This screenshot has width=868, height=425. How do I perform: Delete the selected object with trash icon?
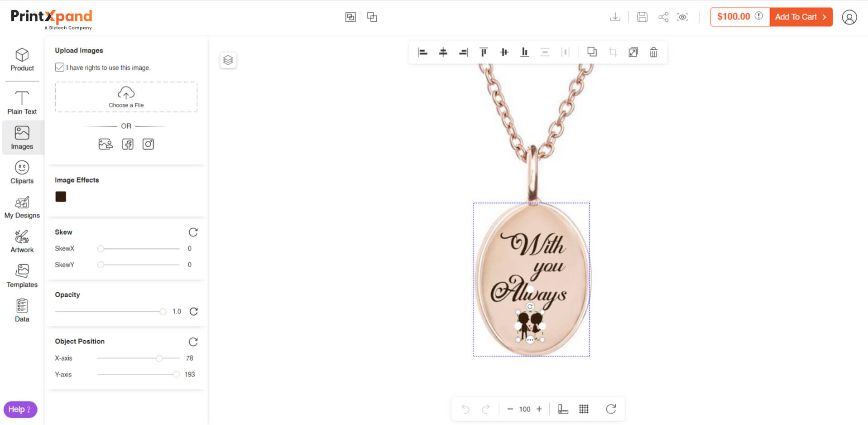653,53
